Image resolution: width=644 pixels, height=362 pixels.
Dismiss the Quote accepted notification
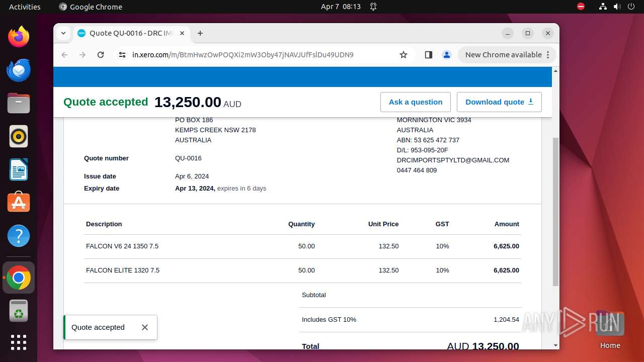145,327
